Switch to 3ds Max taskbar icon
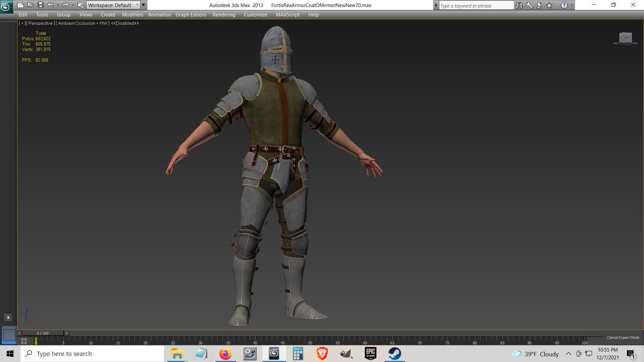Viewport: 644px width, 362px height. coord(274,353)
